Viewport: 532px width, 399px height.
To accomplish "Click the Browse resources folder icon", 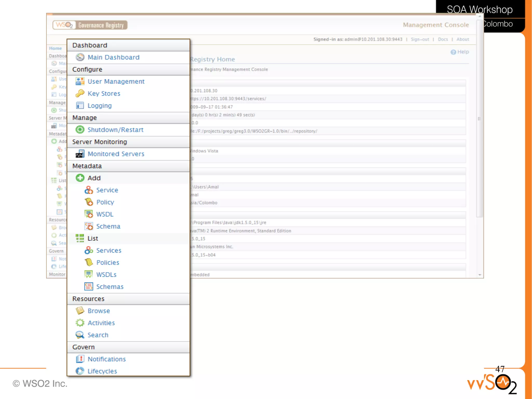I will coord(80,311).
